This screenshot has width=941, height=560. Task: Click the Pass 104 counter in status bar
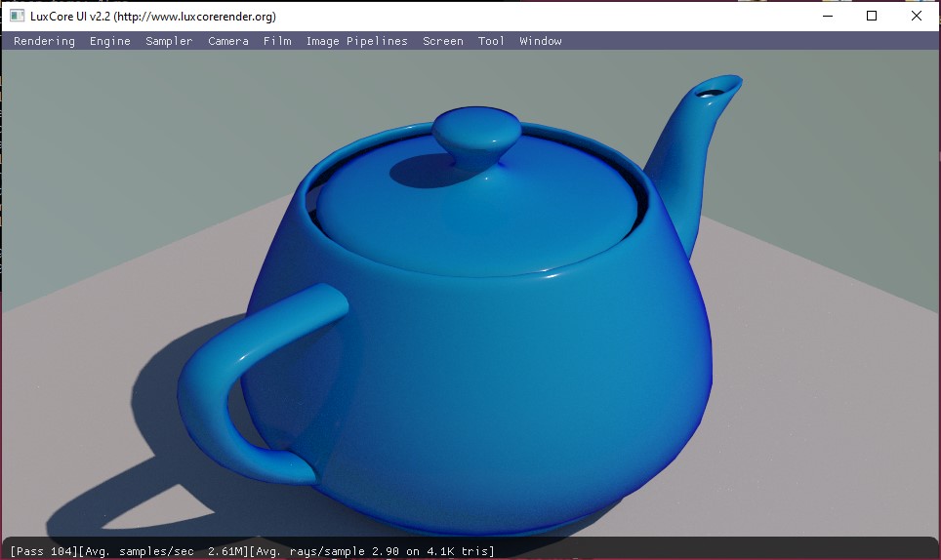coord(43,551)
